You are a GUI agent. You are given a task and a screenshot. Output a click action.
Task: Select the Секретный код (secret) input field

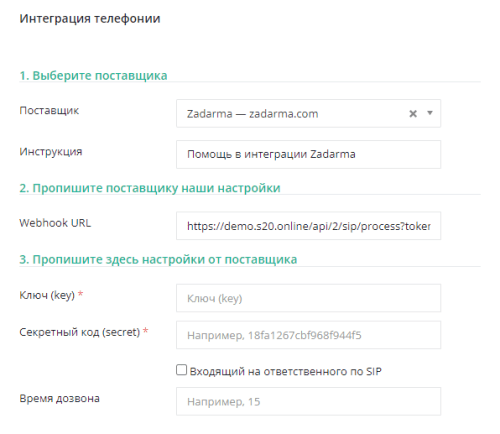click(x=308, y=335)
